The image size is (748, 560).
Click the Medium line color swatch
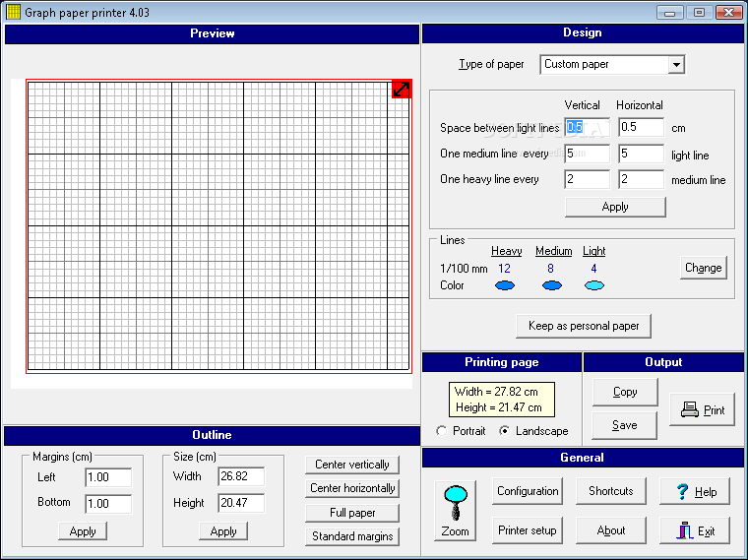click(552, 285)
